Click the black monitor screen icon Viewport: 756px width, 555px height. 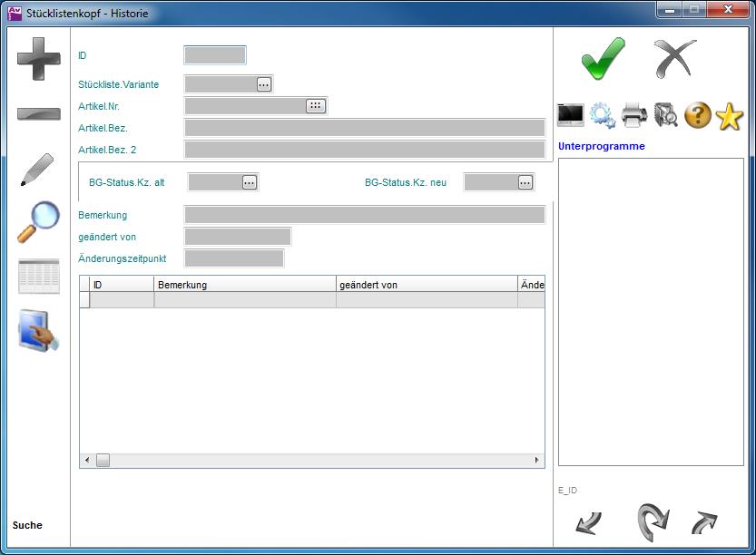point(571,115)
